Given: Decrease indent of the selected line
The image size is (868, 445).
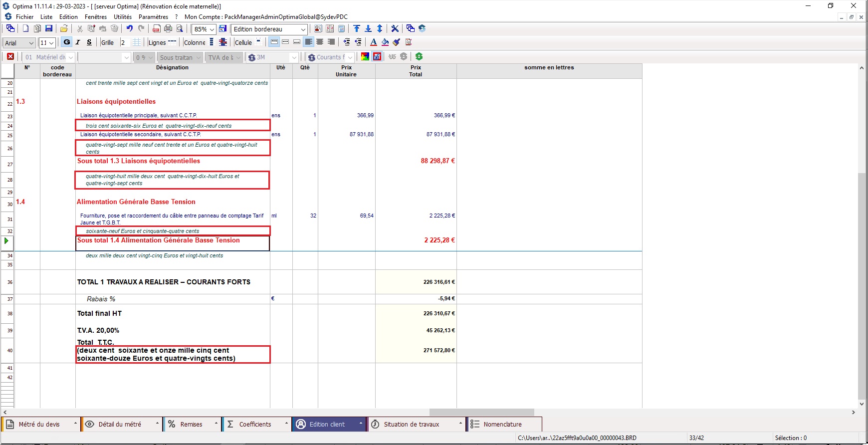Looking at the screenshot, I should 358,42.
